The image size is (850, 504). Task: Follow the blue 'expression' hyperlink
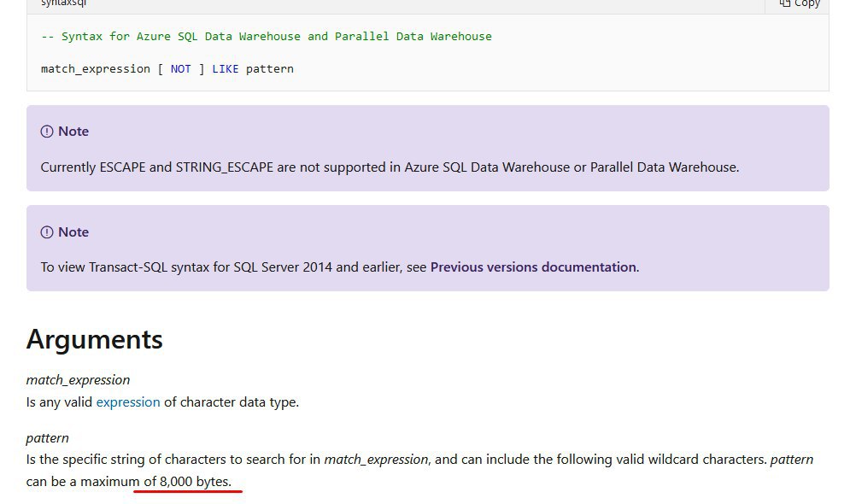coord(128,401)
